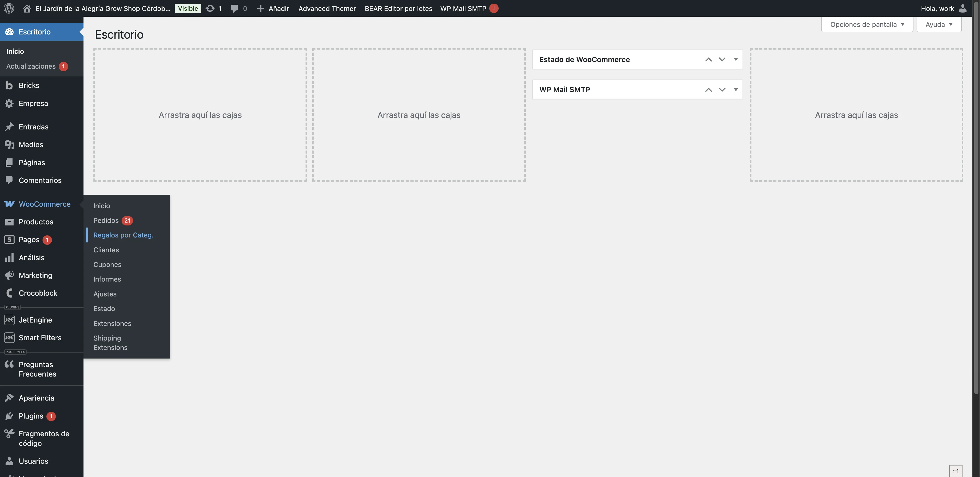
Task: Click the Pedidos order count badge
Action: pyautogui.click(x=127, y=220)
